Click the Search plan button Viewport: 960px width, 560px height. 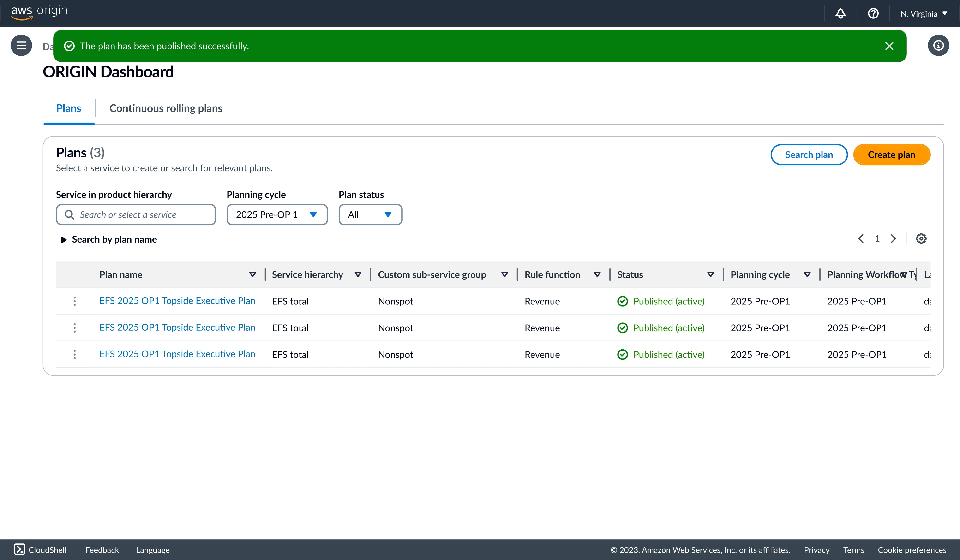point(808,155)
